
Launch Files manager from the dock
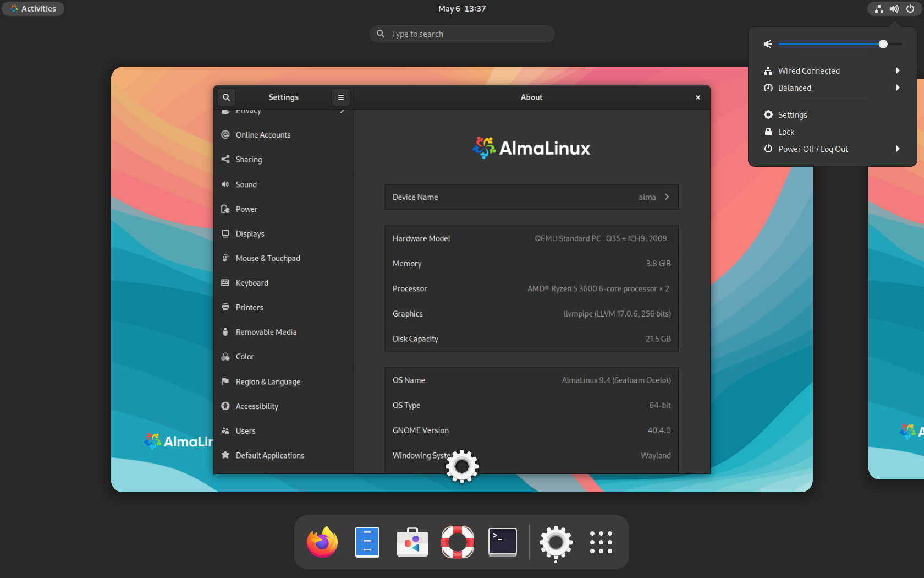pos(367,542)
